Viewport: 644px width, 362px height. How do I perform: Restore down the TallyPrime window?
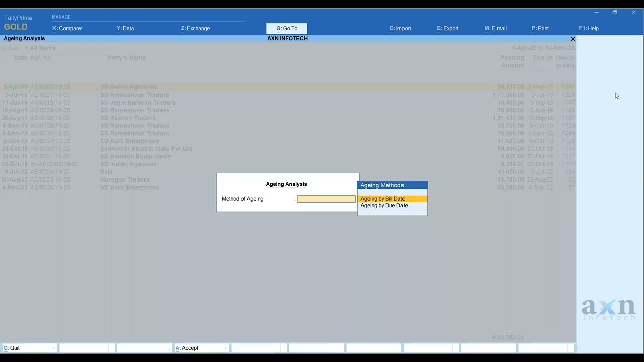(615, 12)
